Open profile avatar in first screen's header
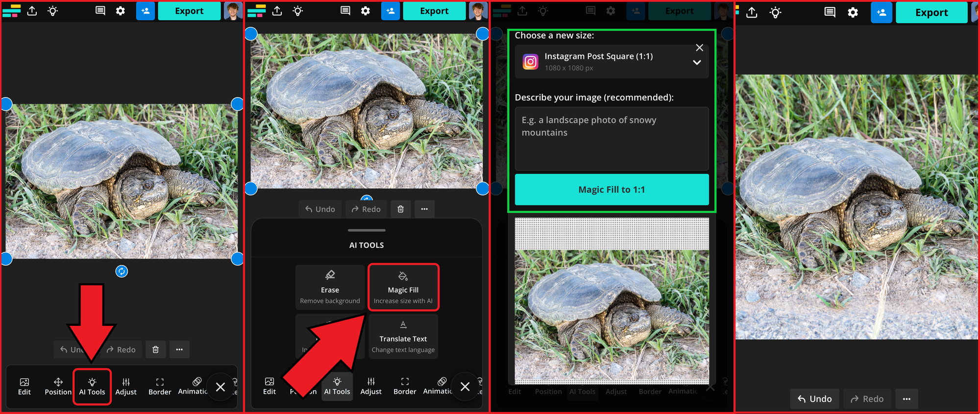The image size is (980, 414). pos(233,11)
